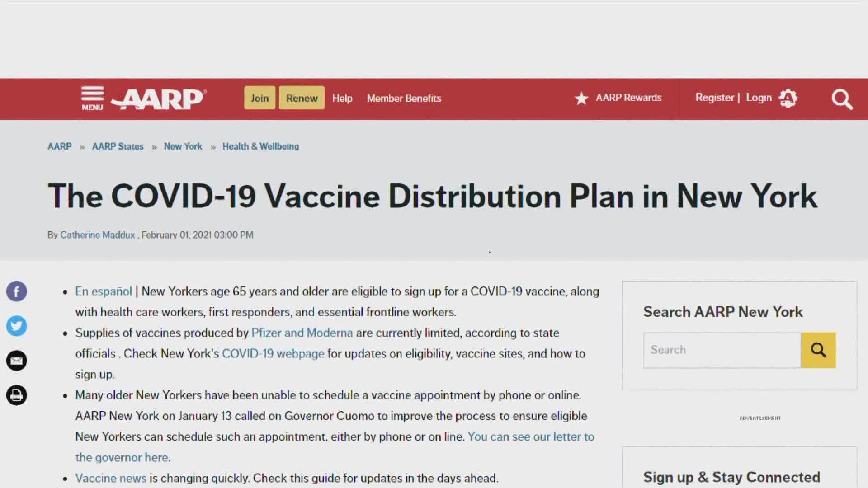
Task: Print the article using printer icon
Action: tap(17, 395)
